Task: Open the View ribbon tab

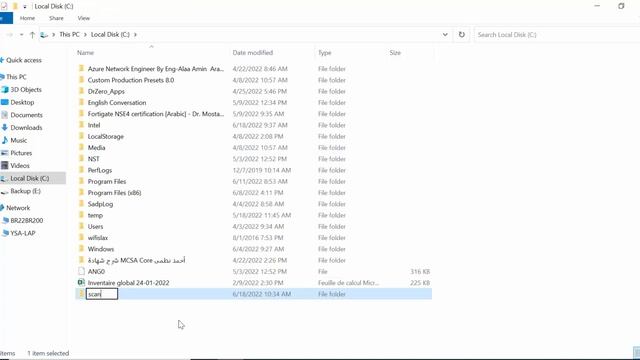Action: 84,18
